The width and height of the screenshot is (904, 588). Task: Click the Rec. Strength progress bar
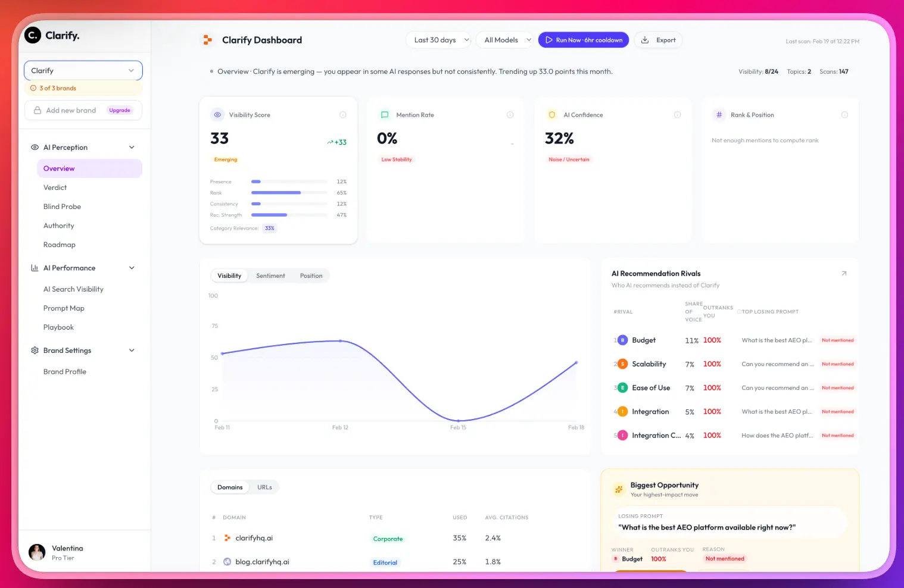[x=289, y=215]
